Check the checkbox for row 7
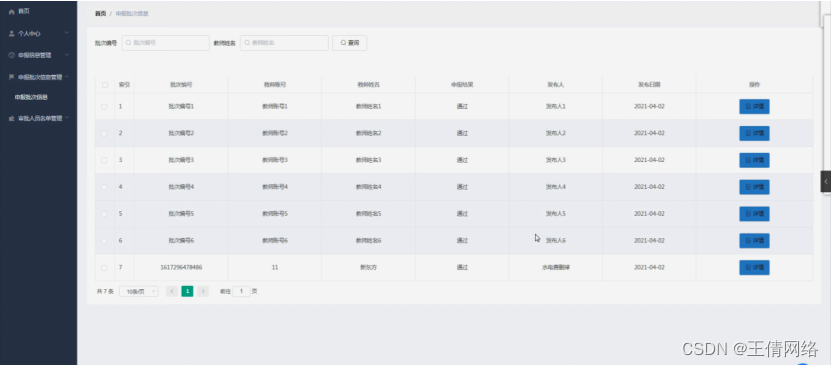Image resolution: width=834 pixels, height=367 pixels. 104,268
